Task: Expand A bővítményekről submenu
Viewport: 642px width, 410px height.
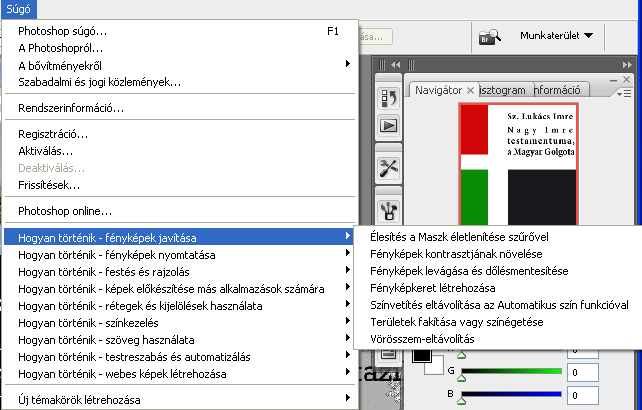Action: (179, 66)
